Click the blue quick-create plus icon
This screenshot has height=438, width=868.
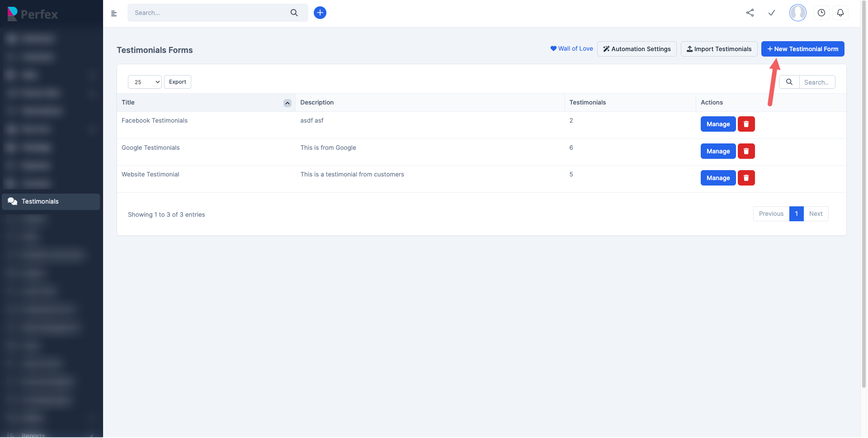pos(320,13)
